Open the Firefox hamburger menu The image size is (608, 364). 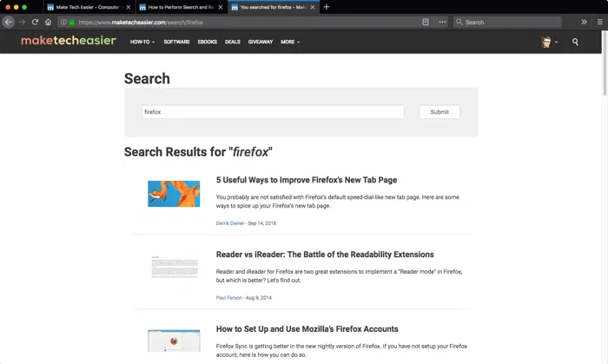(x=599, y=22)
